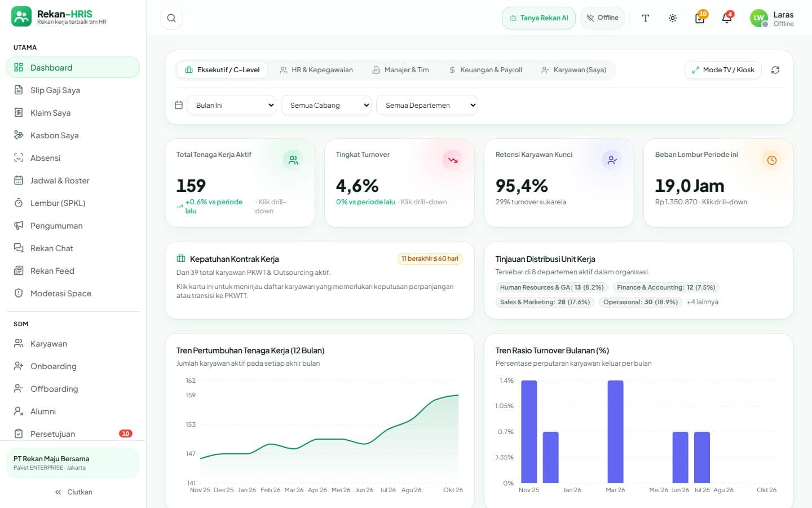Open the approvals inbox icon with badge 10
Viewport: 812px width, 508px height.
point(700,18)
